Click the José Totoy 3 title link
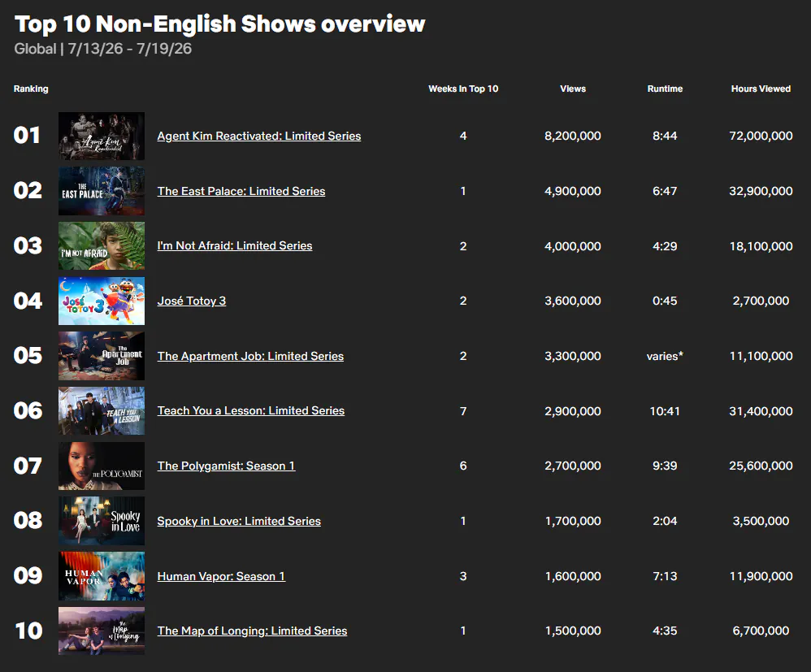Image resolution: width=811 pixels, height=672 pixels. (x=191, y=301)
